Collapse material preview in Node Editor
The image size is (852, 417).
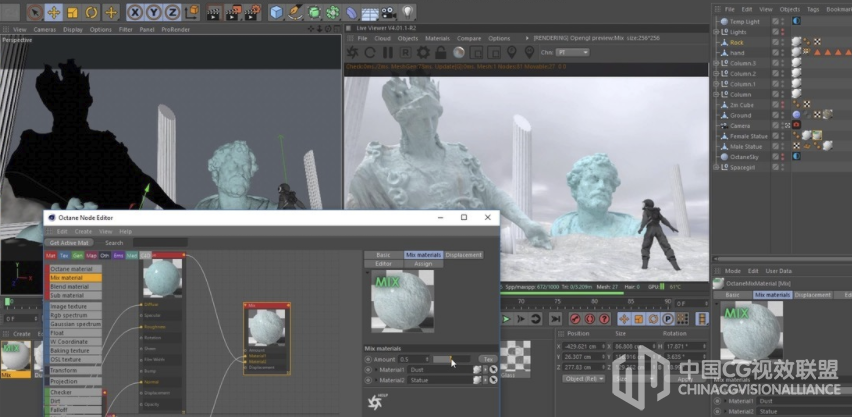tap(367, 273)
